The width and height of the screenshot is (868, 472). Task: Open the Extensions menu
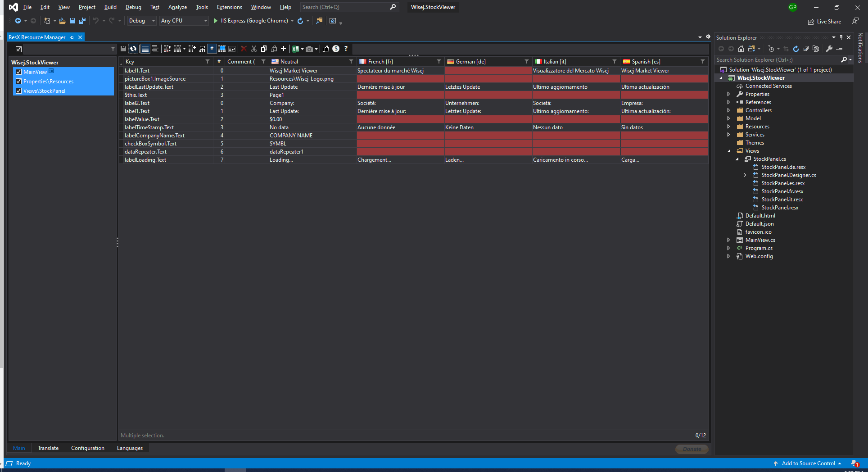(229, 7)
